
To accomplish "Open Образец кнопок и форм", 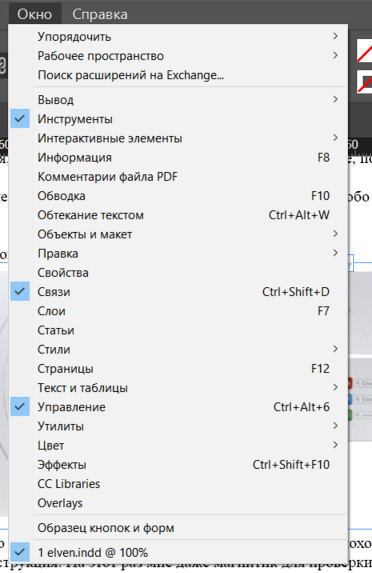I will pos(178,528).
